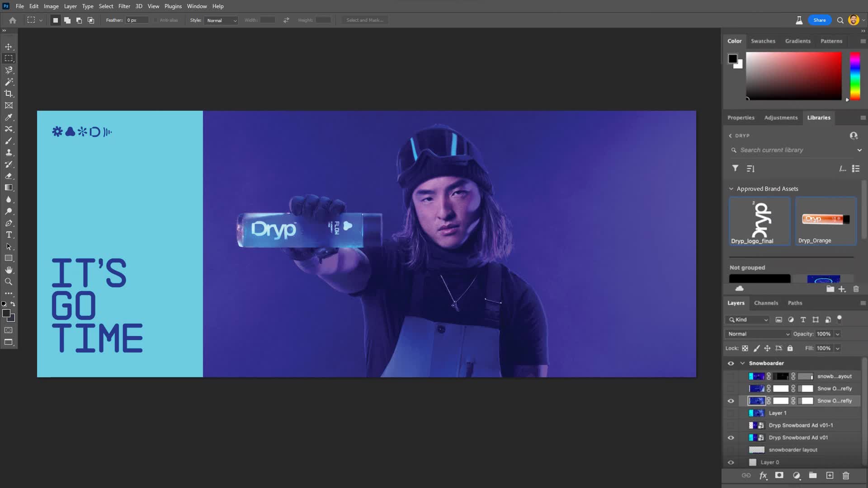
Task: Select the Crop tool
Action: tap(9, 94)
